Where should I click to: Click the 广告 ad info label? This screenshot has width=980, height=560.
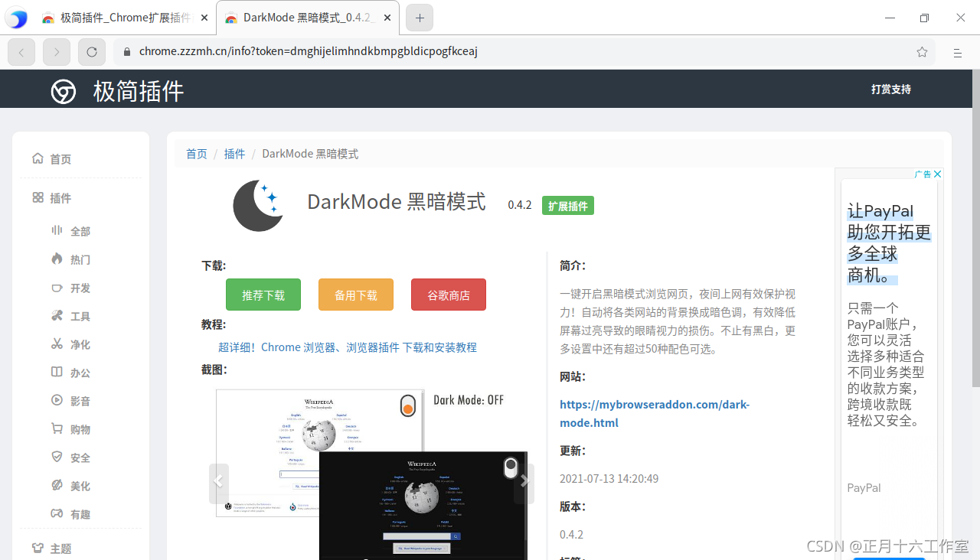923,174
